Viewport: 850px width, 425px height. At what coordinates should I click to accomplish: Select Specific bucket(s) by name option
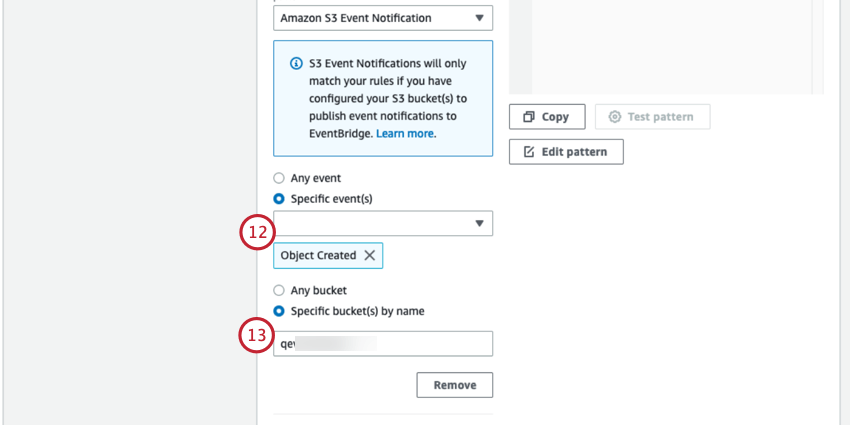pos(279,311)
